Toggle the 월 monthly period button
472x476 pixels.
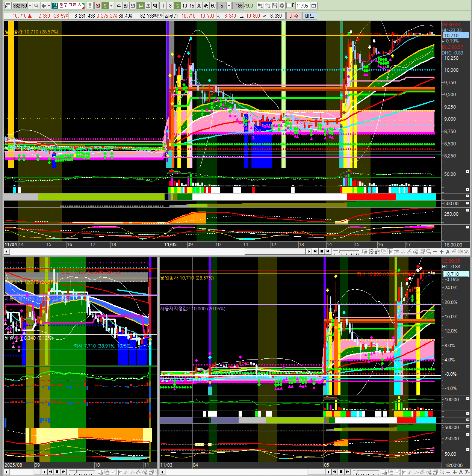pyautogui.click(x=126, y=6)
